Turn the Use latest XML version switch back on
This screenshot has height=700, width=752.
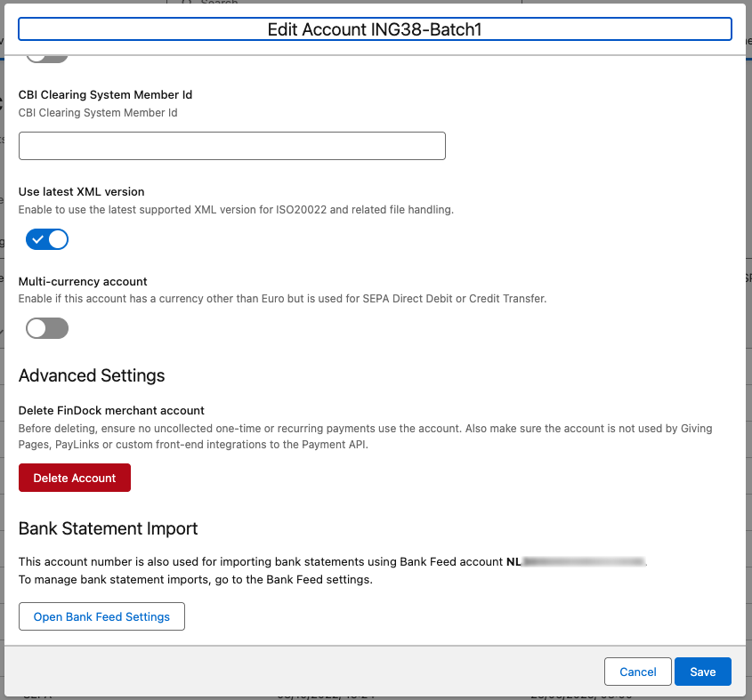(x=46, y=238)
